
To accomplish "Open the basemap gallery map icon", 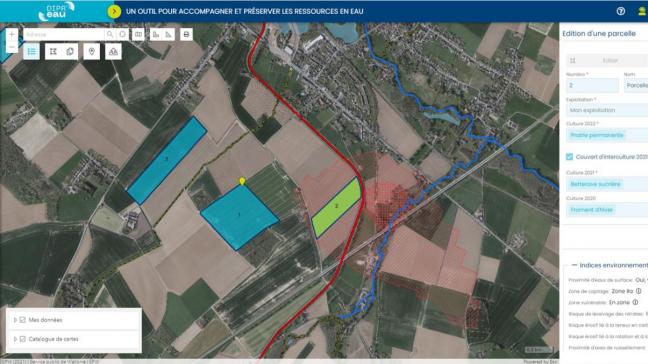I will [138, 34].
